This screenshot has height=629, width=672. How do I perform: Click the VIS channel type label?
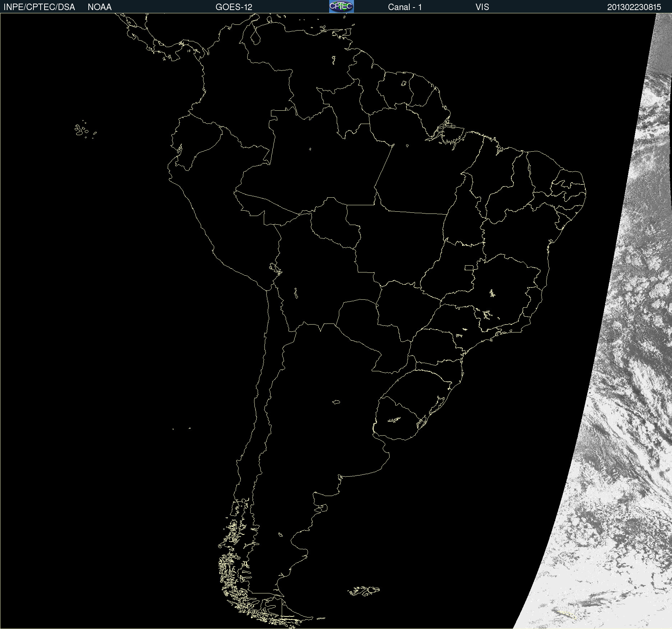(482, 7)
